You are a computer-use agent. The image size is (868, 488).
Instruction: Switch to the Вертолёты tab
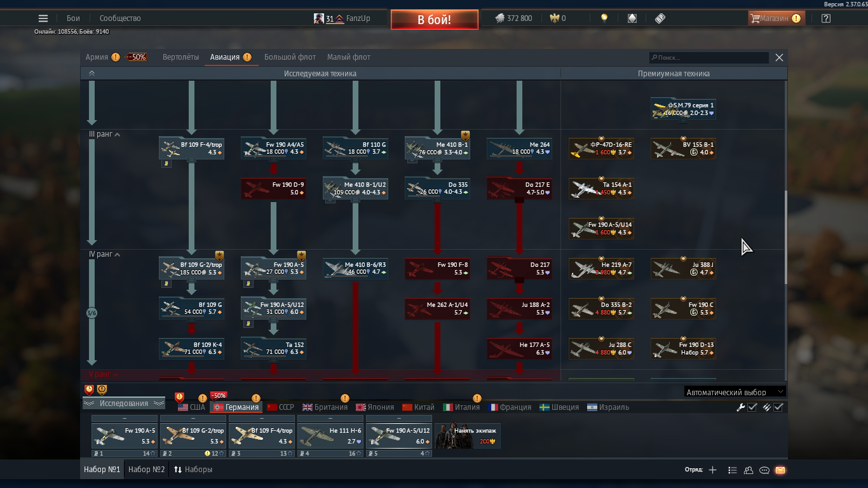(180, 57)
